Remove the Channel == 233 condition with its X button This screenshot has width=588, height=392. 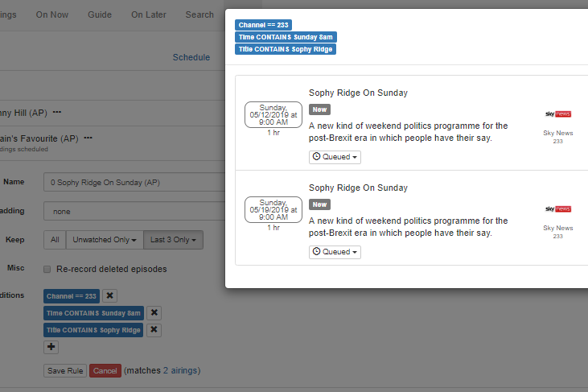[110, 296]
